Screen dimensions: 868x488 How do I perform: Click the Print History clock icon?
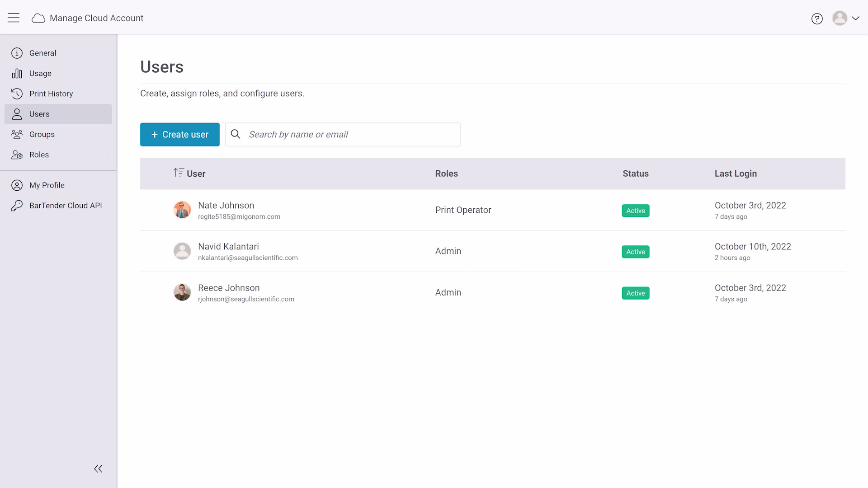(x=17, y=94)
